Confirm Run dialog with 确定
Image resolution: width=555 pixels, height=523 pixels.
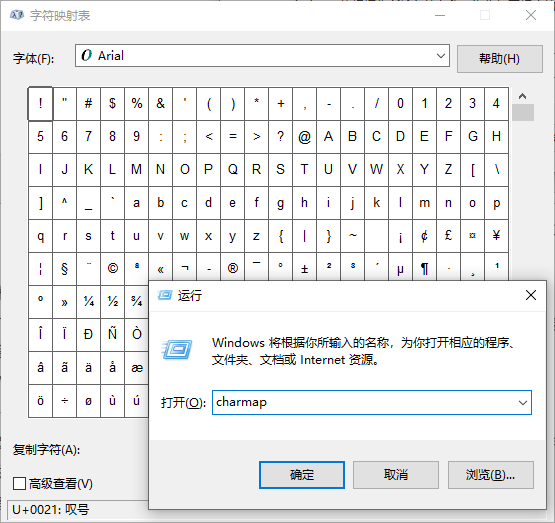coord(302,475)
